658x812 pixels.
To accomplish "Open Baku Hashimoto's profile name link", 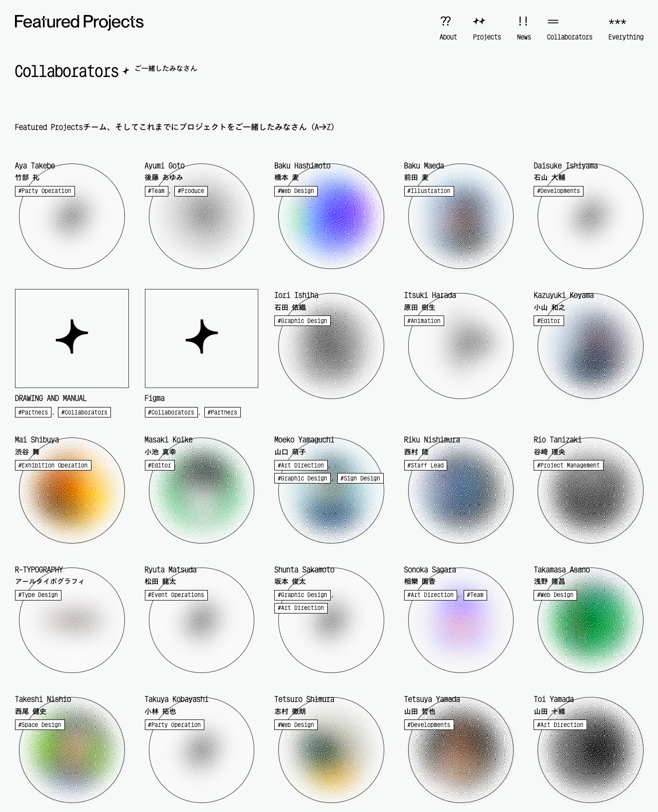I will pos(302,165).
